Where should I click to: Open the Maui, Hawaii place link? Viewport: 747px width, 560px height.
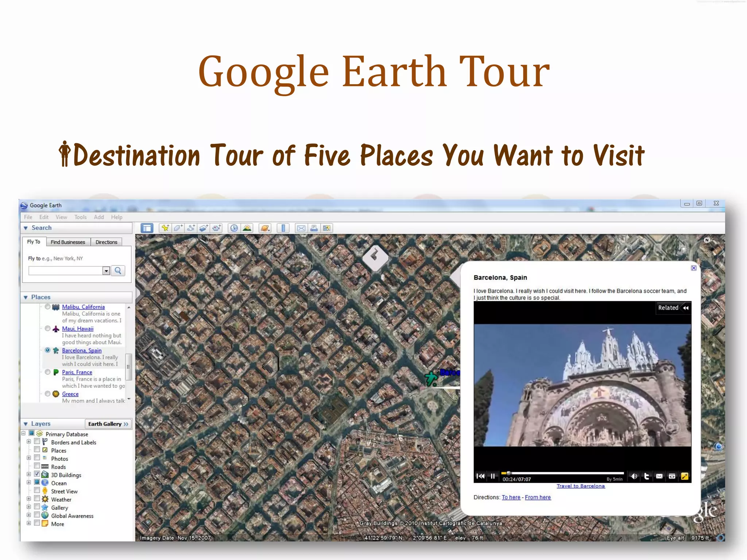[x=78, y=329]
